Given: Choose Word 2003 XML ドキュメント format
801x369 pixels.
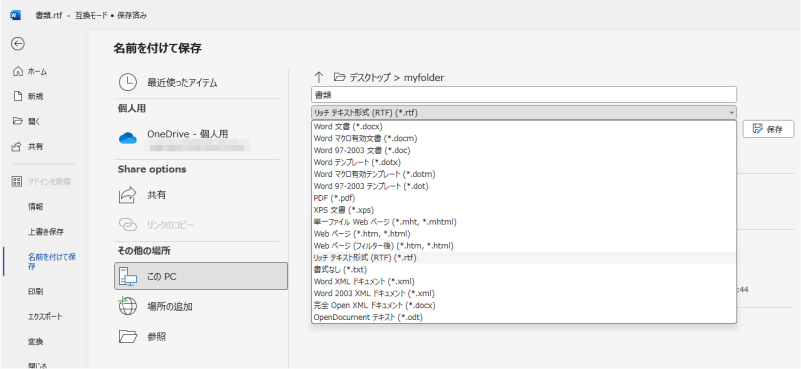Looking at the screenshot, I should pos(524,293).
